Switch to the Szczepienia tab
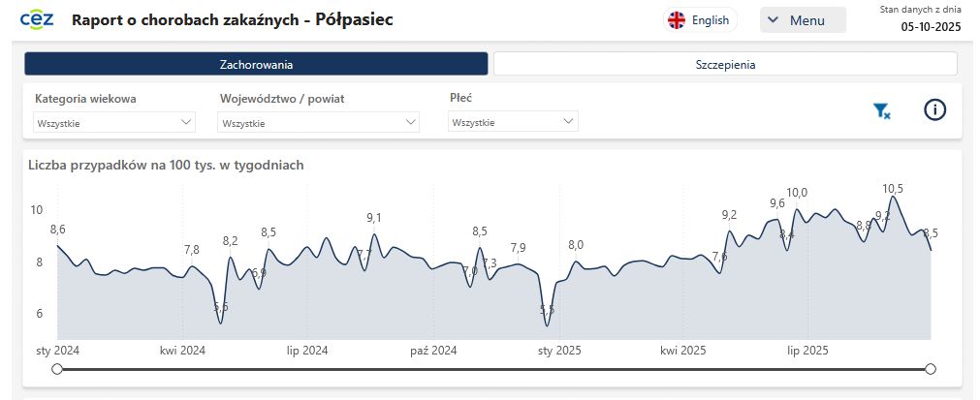The height and width of the screenshot is (400, 980). coord(725,64)
